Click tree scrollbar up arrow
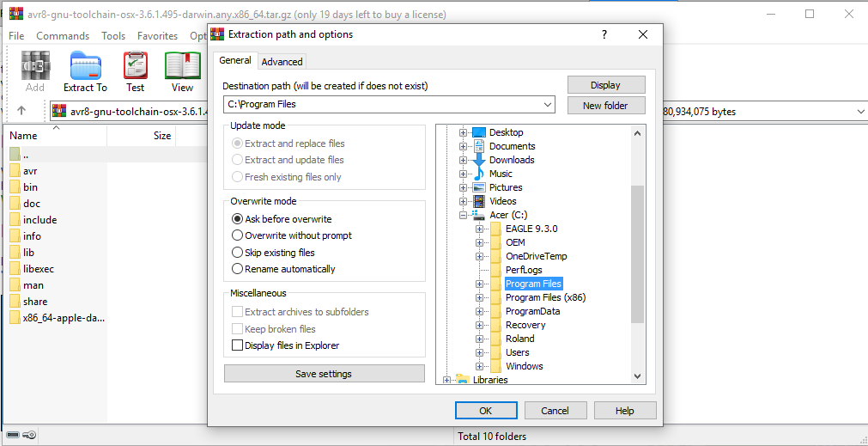Screen dimensions: 868x446 [x=637, y=133]
